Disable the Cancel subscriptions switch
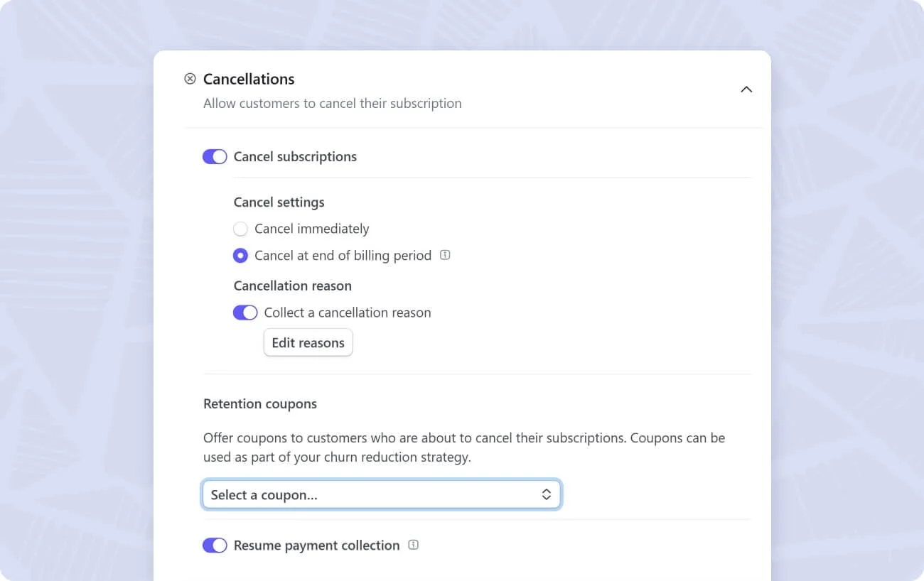The width and height of the screenshot is (924, 581). click(215, 157)
